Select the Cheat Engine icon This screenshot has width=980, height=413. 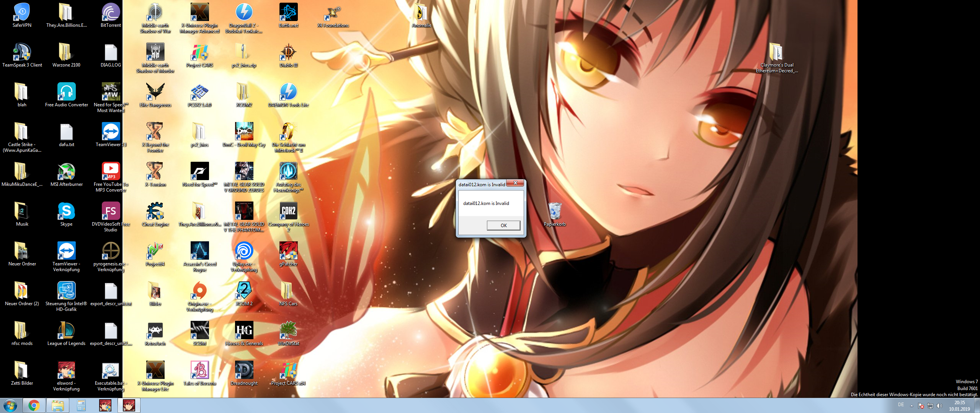(155, 214)
